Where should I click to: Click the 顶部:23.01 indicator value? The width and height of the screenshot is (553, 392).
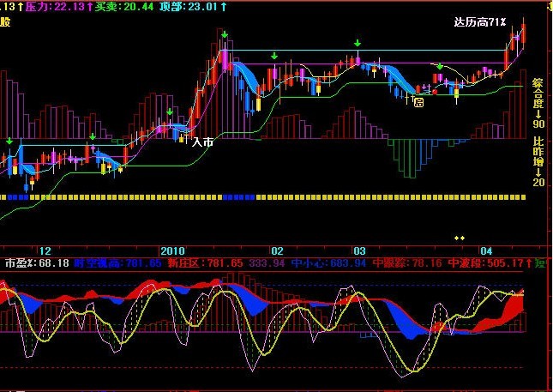(x=193, y=6)
